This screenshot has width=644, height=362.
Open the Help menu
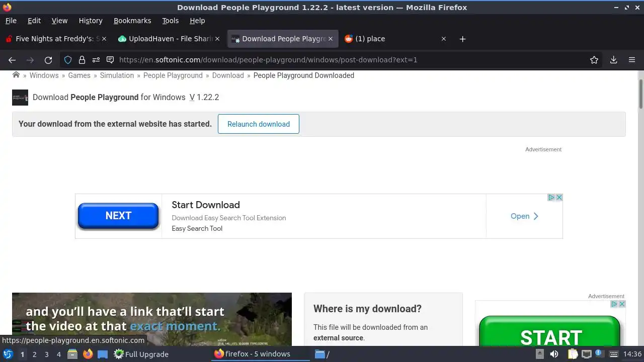click(x=197, y=21)
